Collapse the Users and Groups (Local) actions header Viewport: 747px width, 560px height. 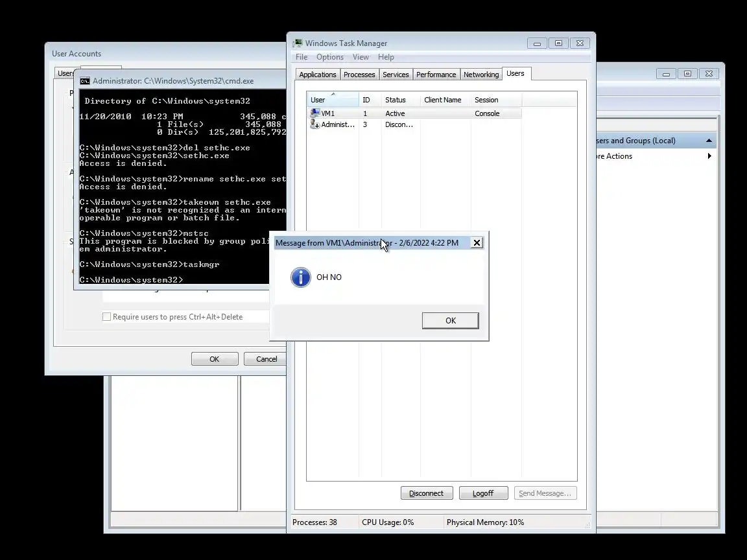tap(709, 141)
